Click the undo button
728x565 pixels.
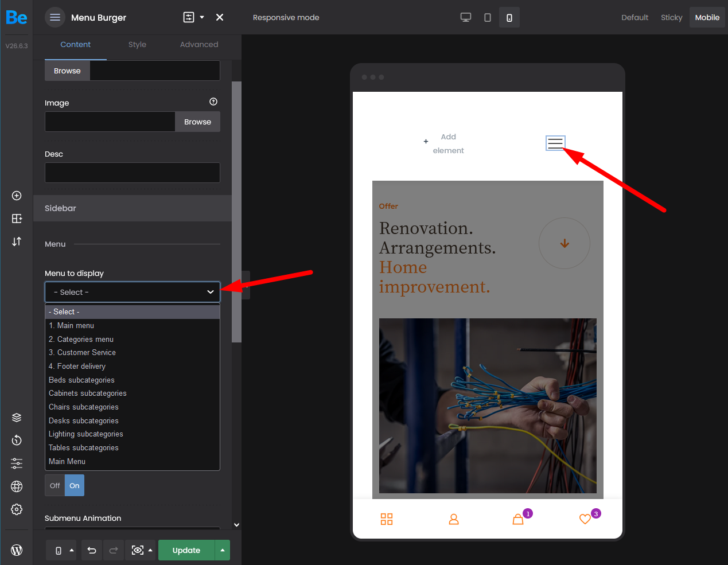pyautogui.click(x=92, y=550)
